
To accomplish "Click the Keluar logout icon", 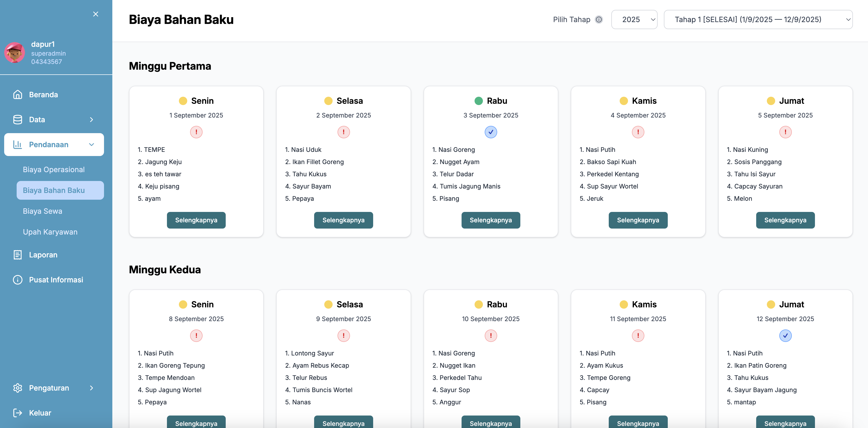I will [x=18, y=412].
